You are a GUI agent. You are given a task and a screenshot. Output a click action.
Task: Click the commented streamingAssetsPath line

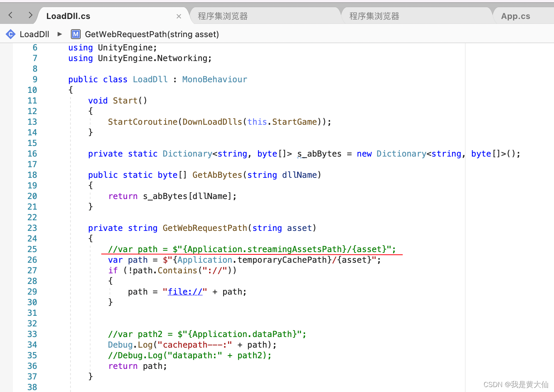[252, 249]
